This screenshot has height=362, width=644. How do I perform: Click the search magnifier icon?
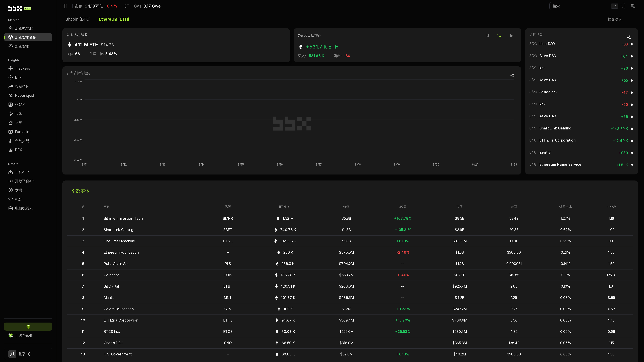[621, 6]
